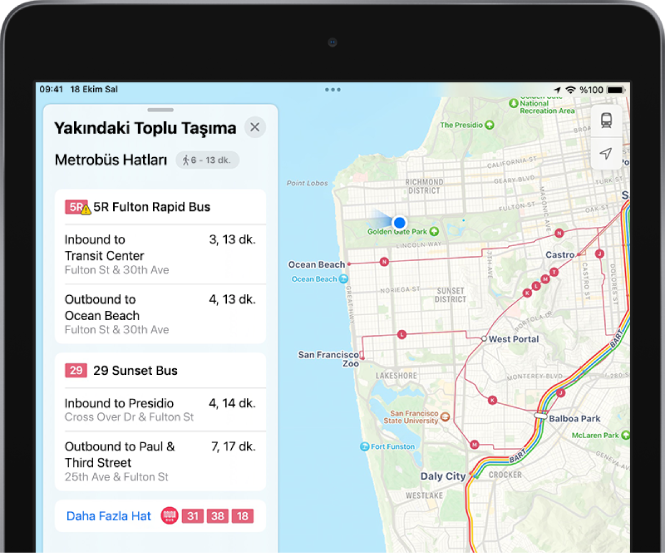The width and height of the screenshot is (665, 553).
Task: Tap the 18 line badge
Action: [243, 516]
